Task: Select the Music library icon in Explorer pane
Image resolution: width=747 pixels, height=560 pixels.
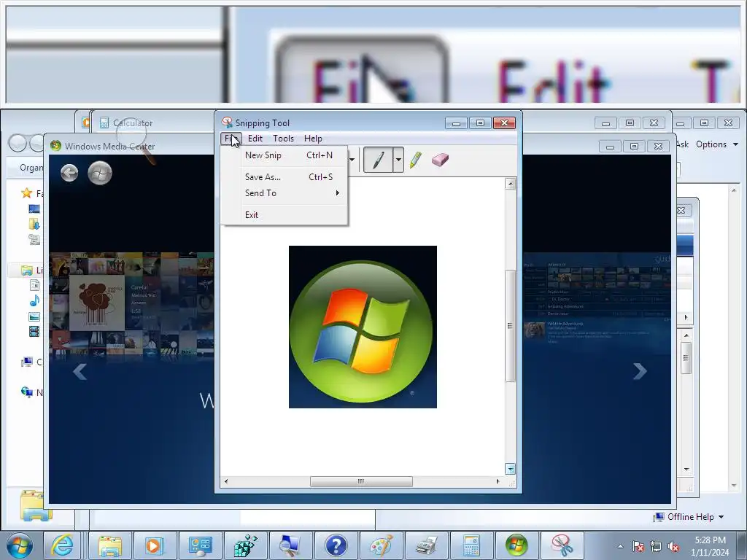Action: click(34, 300)
